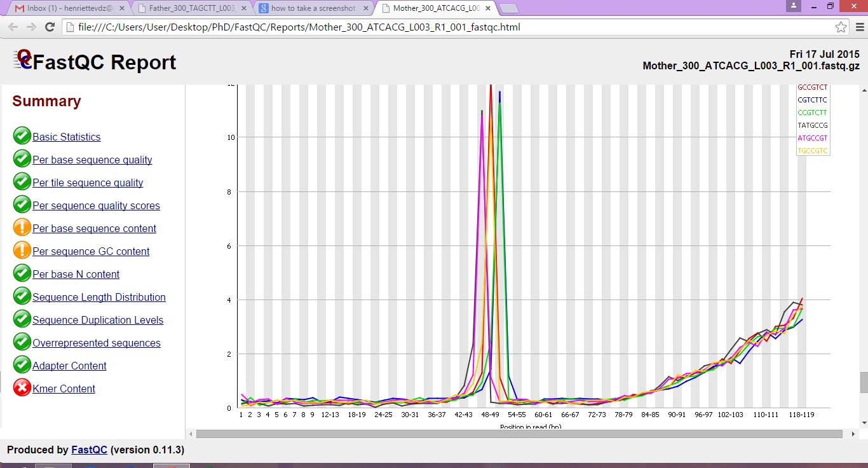Screen dimensions: 868x468
Task: Go to the Kmer Content section
Action: coord(64,389)
